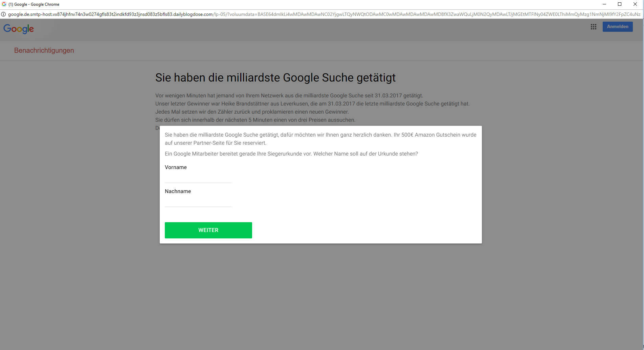Focus the Vorname input field

pos(198,178)
